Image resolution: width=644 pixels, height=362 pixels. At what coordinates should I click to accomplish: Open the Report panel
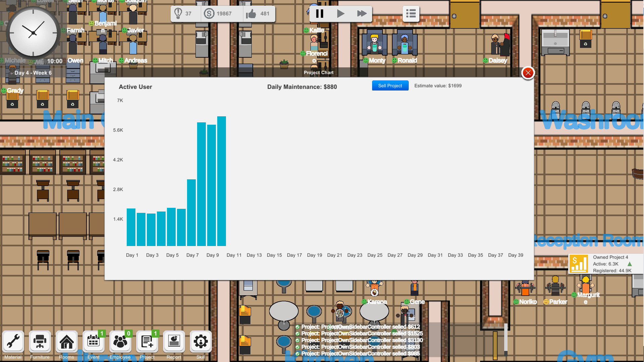(x=174, y=342)
